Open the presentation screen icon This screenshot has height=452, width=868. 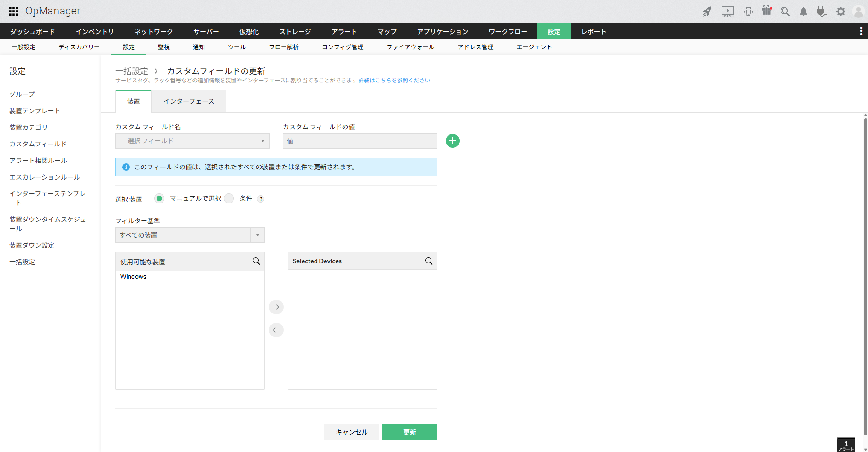728,12
